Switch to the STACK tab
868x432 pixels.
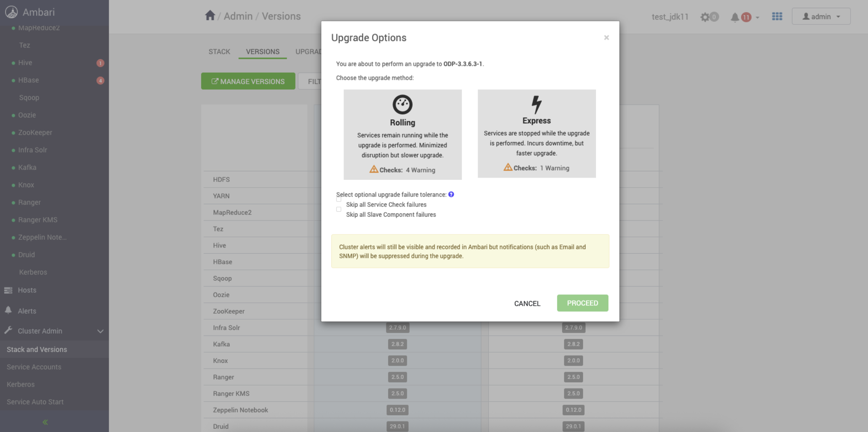click(219, 52)
